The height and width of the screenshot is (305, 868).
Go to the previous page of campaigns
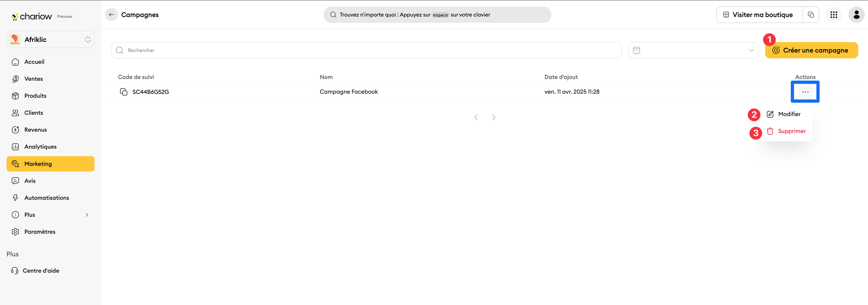(476, 117)
